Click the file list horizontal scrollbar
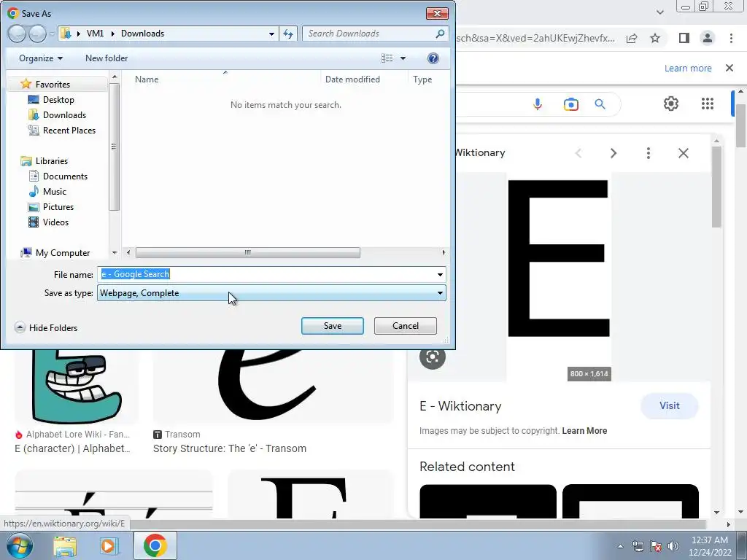The height and width of the screenshot is (560, 747). click(x=248, y=252)
